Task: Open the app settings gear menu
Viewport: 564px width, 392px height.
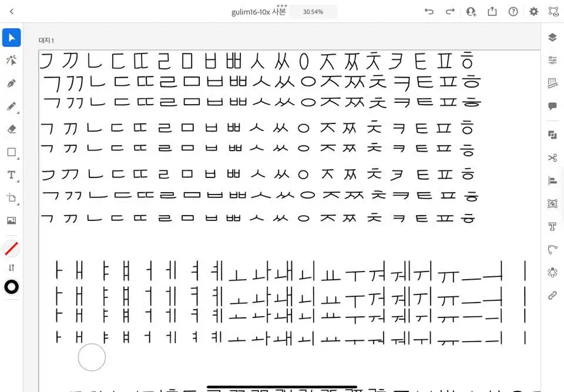Action: pyautogui.click(x=533, y=11)
